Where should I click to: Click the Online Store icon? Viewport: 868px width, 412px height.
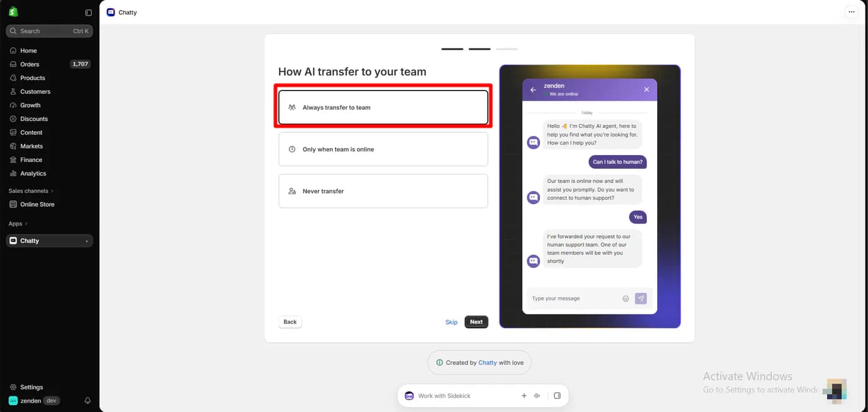[x=13, y=205]
